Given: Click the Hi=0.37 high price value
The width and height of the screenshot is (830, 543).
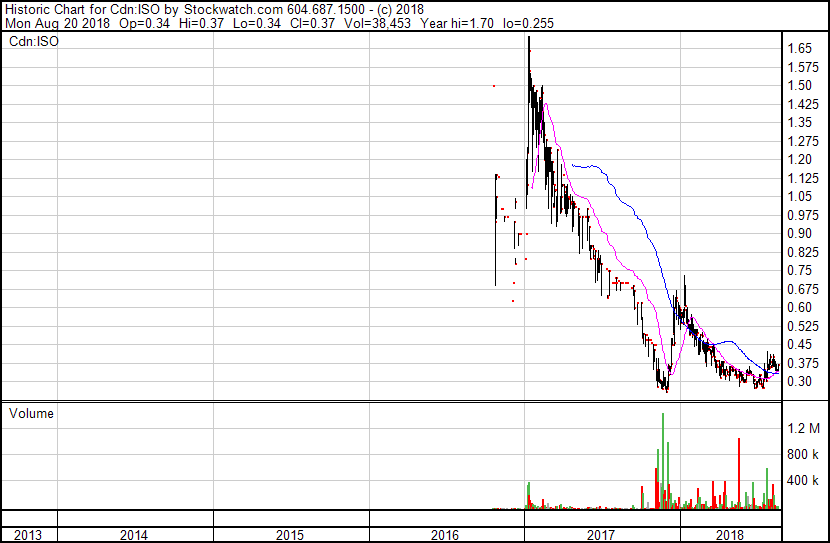Looking at the screenshot, I should pyautogui.click(x=201, y=23).
